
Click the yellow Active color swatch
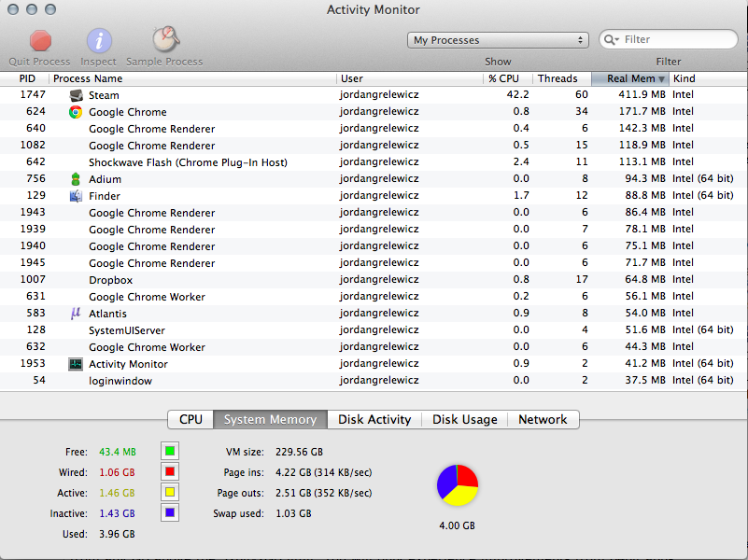[x=170, y=492]
